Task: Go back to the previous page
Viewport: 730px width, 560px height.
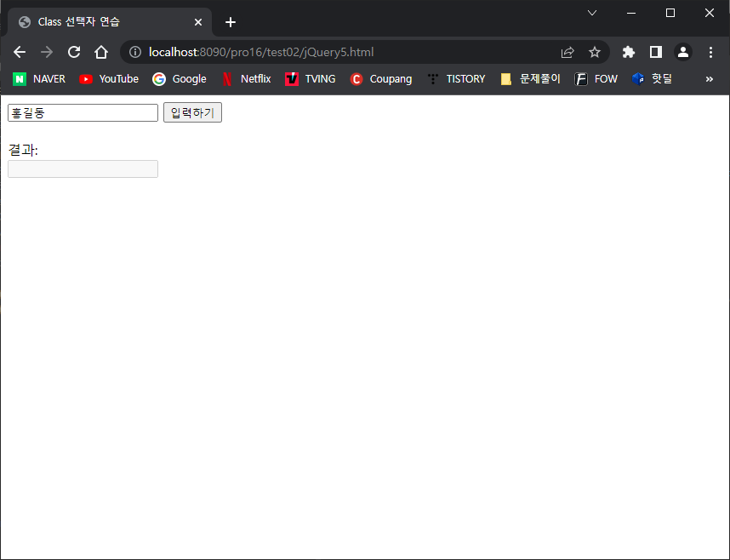Action: pyautogui.click(x=19, y=52)
